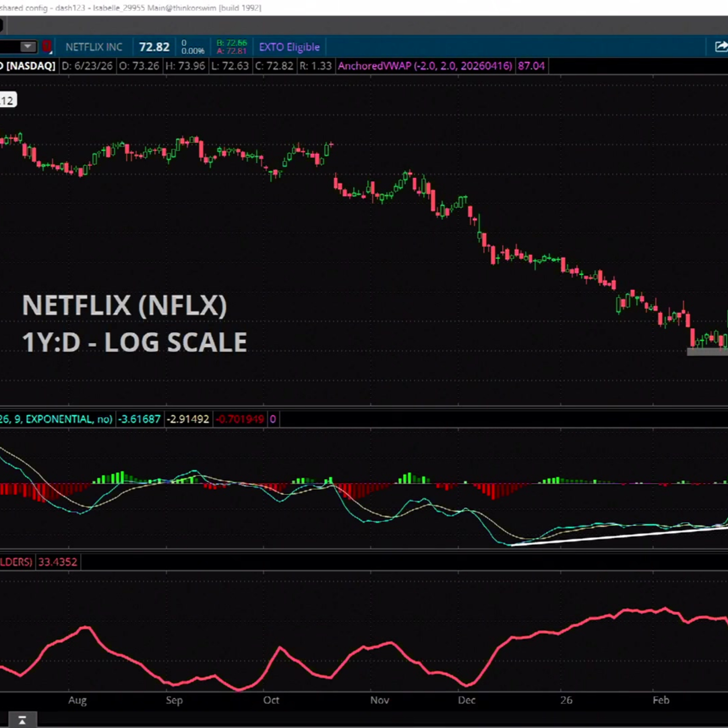Viewport: 728px width, 728px height.
Task: Click the EXTO Eligible label
Action: coord(290,47)
